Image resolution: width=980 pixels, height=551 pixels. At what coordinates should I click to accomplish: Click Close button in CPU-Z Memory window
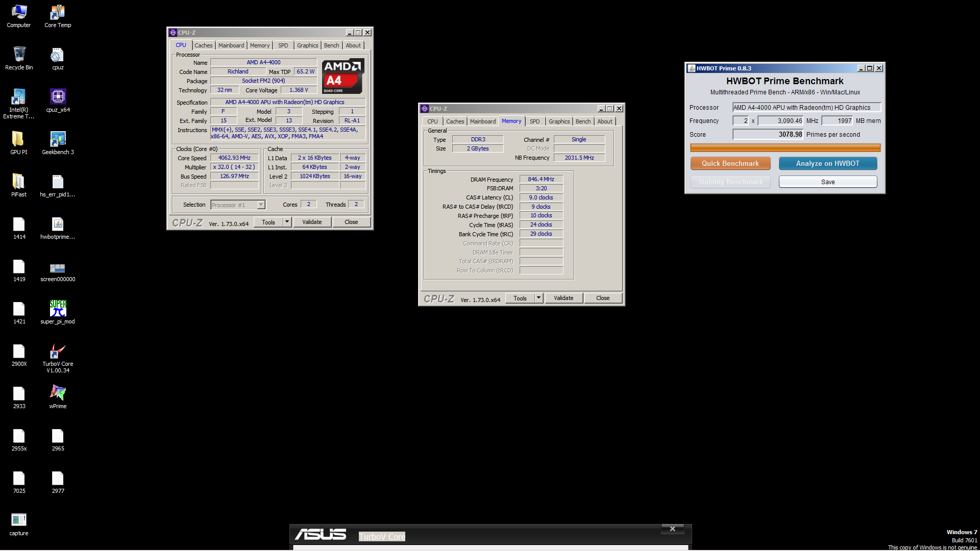click(603, 298)
